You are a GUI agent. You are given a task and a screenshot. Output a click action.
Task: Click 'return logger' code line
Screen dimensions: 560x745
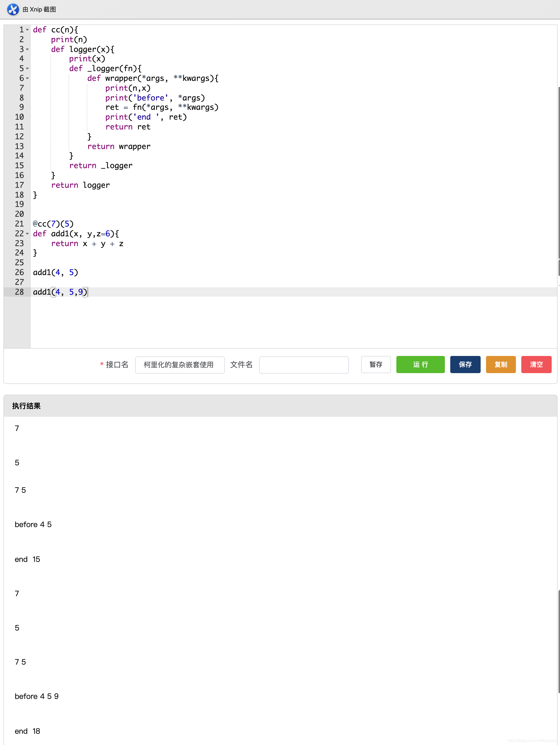[x=80, y=185]
